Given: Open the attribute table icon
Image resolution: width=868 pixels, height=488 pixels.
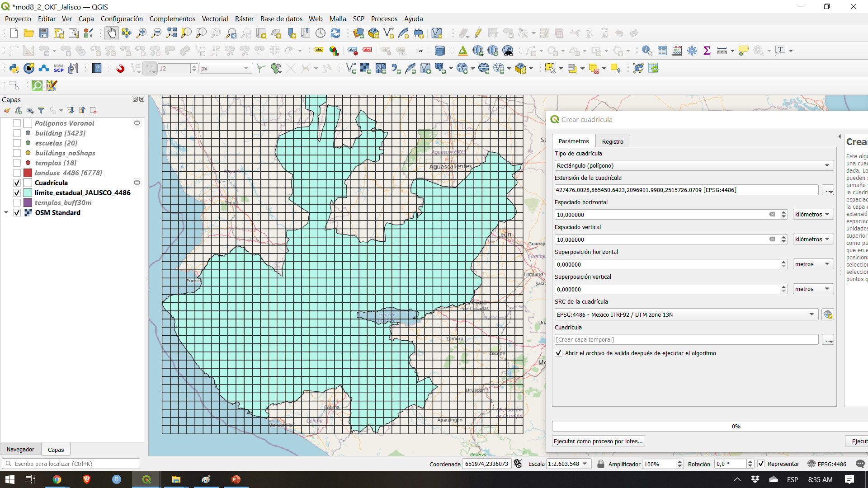Looking at the screenshot, I should point(662,51).
